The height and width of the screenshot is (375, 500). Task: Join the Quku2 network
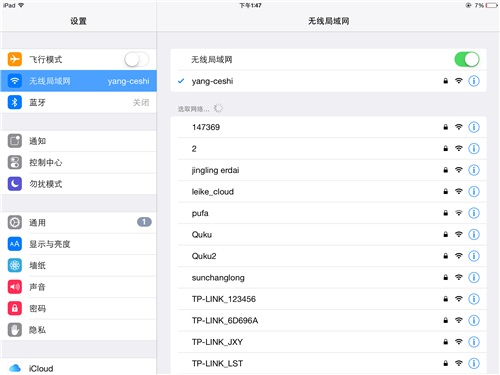(328, 256)
